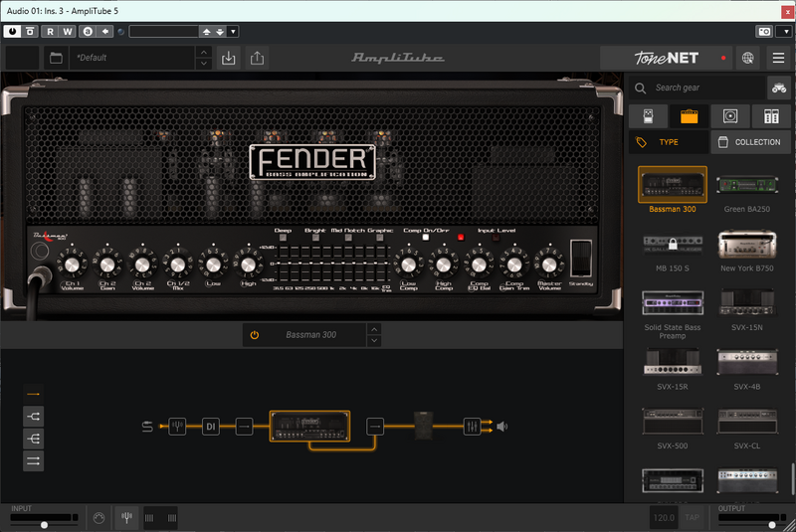Screen dimensions: 796x532
Task: Toggle the Bright switch on the amp
Action: [315, 238]
